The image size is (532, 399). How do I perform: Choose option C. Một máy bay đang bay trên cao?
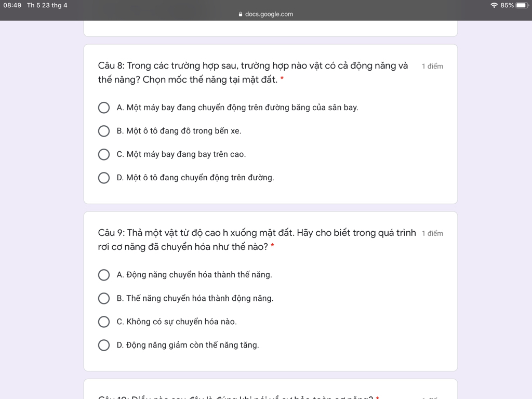point(104,154)
